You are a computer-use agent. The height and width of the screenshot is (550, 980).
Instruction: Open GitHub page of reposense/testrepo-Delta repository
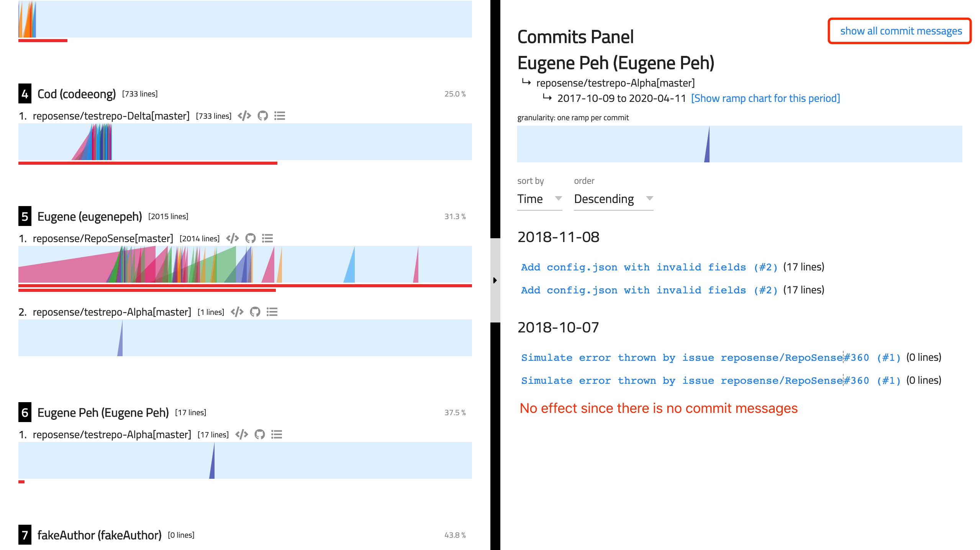tap(262, 116)
